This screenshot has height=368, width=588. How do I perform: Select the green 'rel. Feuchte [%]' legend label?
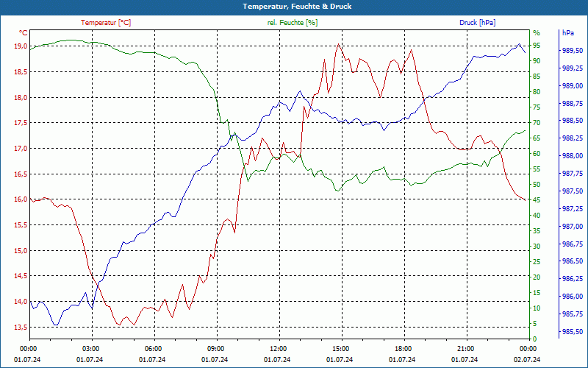293,23
